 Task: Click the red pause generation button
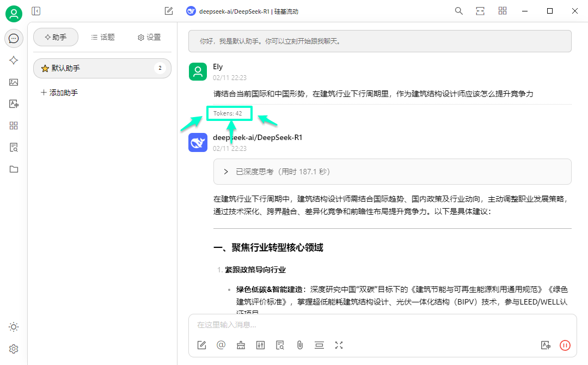[x=565, y=345]
